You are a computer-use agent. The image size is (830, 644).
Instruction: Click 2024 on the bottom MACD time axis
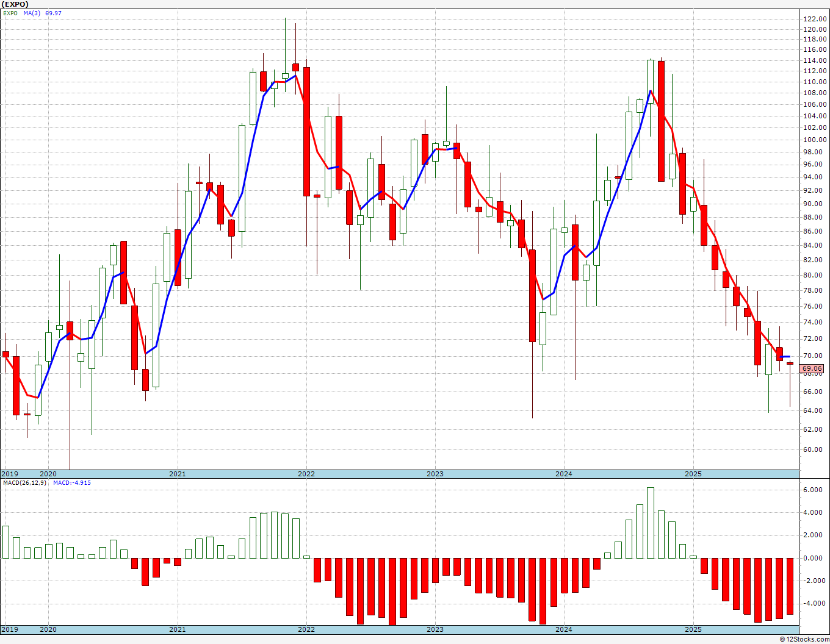coord(563,629)
